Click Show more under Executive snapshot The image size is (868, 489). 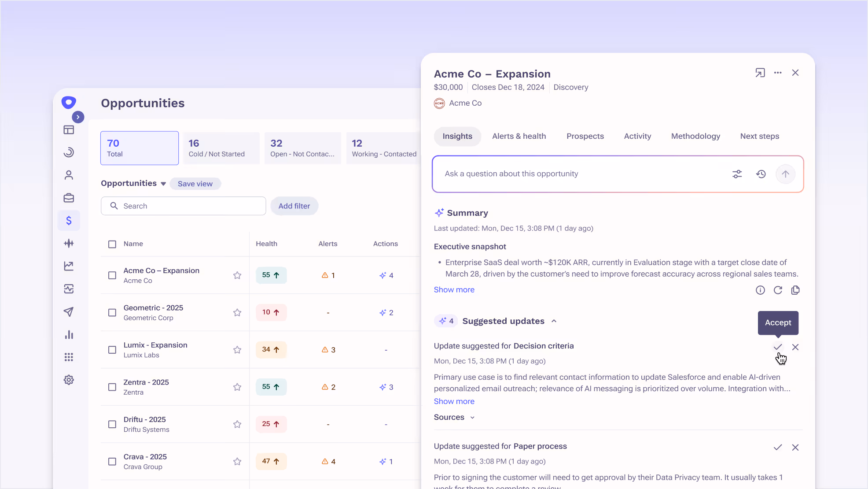pyautogui.click(x=454, y=289)
